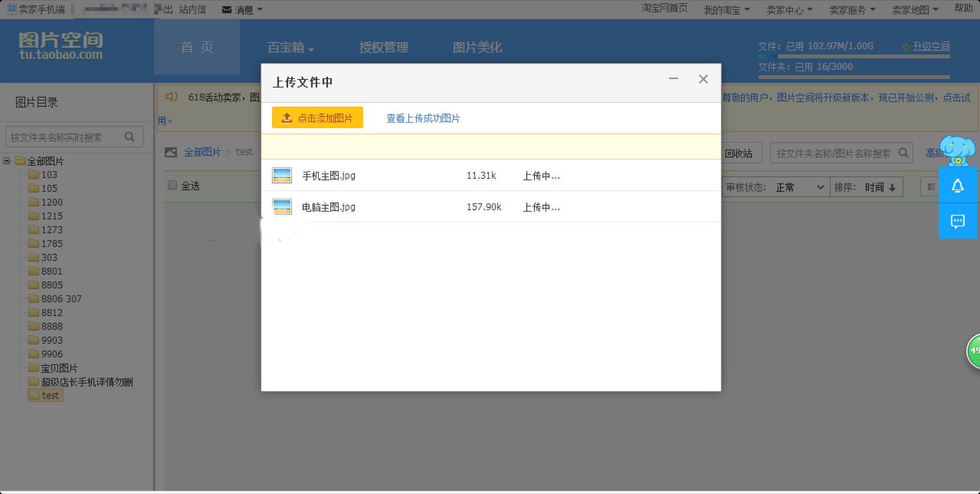Click the folder search magnifier icon

click(129, 137)
